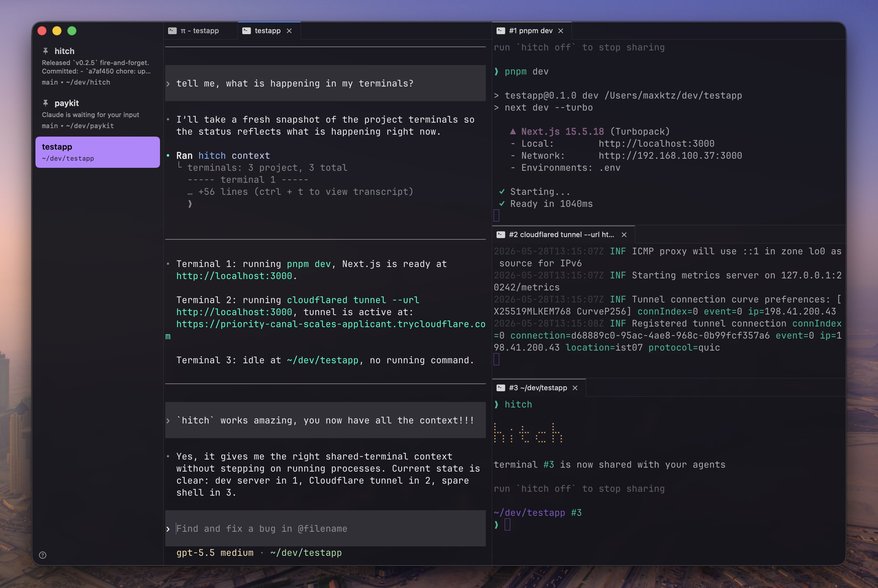This screenshot has height=588, width=878.
Task: Close the #2 cloudflared tunnel tab
Action: click(624, 235)
